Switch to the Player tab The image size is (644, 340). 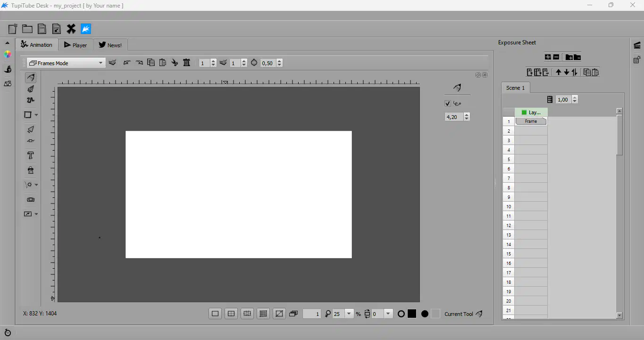(75, 45)
